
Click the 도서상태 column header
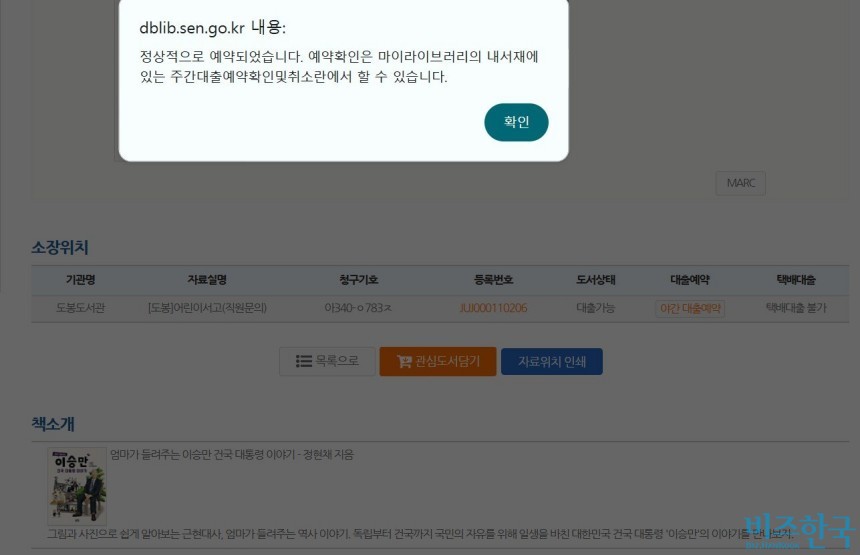pos(595,280)
